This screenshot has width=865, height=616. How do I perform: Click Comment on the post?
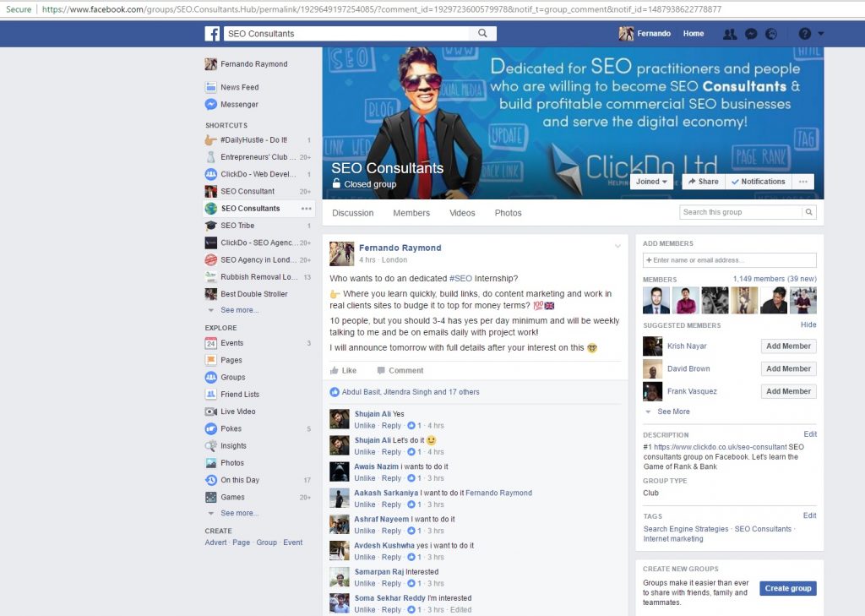400,371
